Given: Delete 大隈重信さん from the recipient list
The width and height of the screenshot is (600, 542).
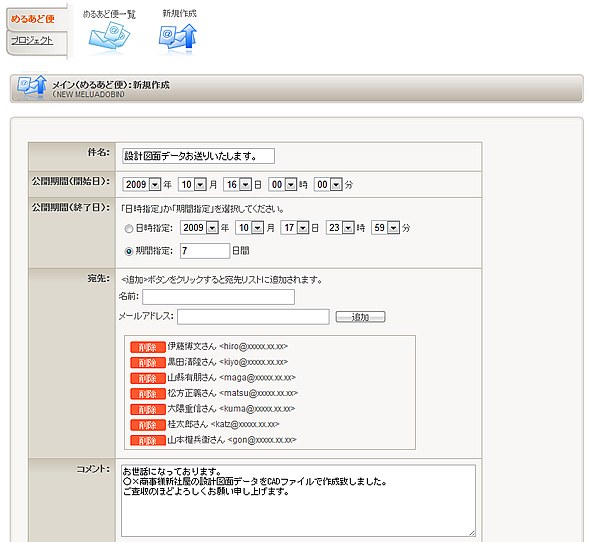Looking at the screenshot, I should point(147,409).
